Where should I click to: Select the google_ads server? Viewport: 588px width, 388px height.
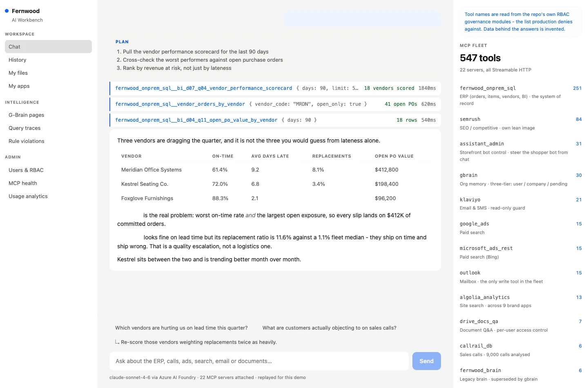click(x=521, y=228)
